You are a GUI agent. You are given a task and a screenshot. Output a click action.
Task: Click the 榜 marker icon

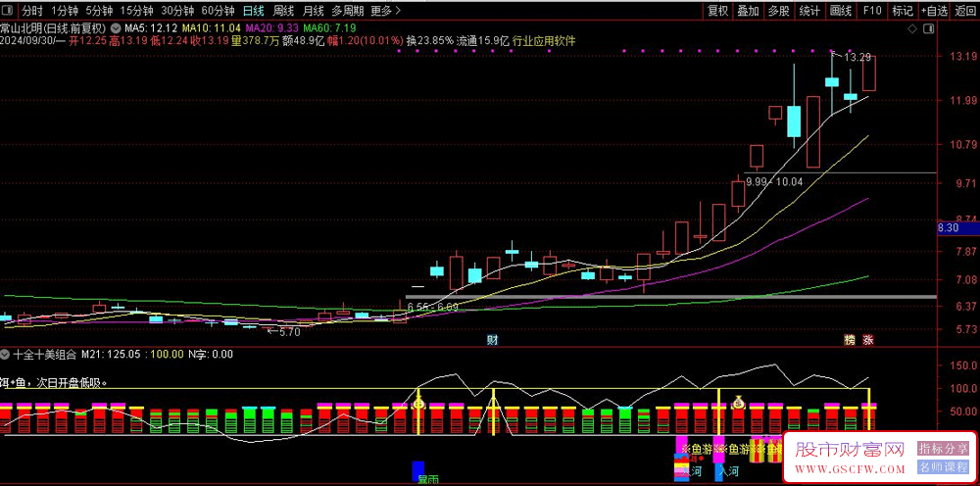click(x=850, y=340)
